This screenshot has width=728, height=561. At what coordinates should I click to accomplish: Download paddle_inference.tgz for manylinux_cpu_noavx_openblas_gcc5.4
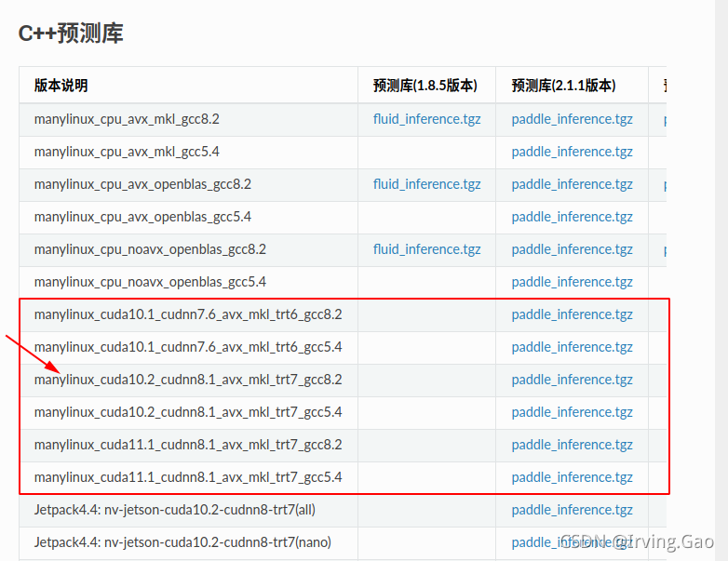point(572,282)
